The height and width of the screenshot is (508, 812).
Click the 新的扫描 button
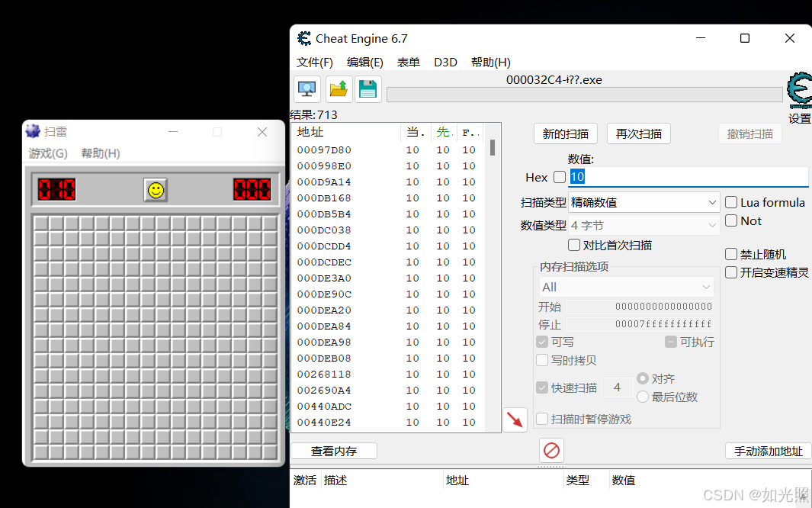point(566,133)
